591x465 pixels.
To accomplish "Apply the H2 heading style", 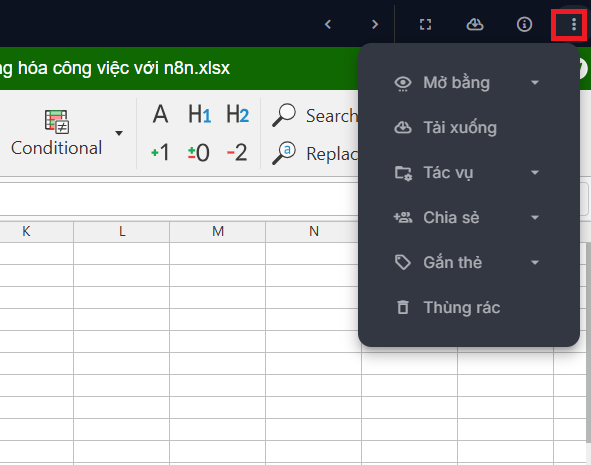I will [237, 114].
